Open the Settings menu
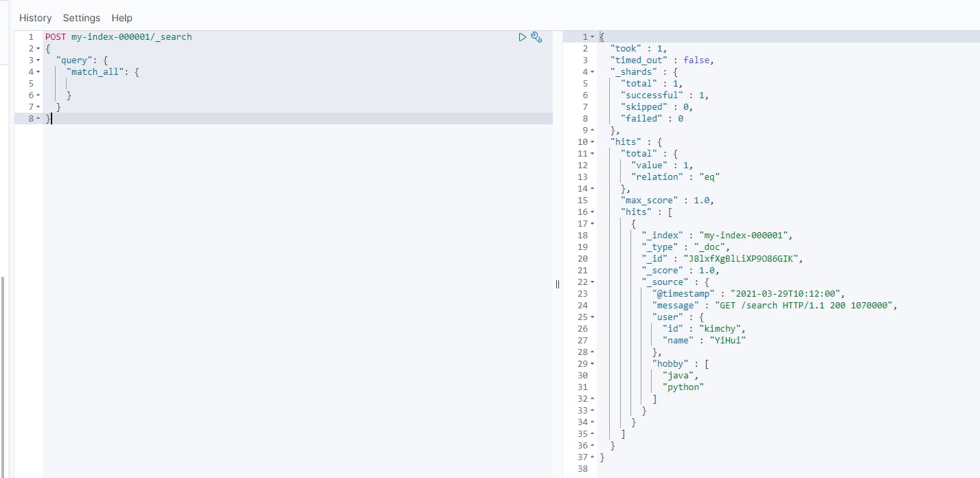This screenshot has height=478, width=980. coord(82,18)
